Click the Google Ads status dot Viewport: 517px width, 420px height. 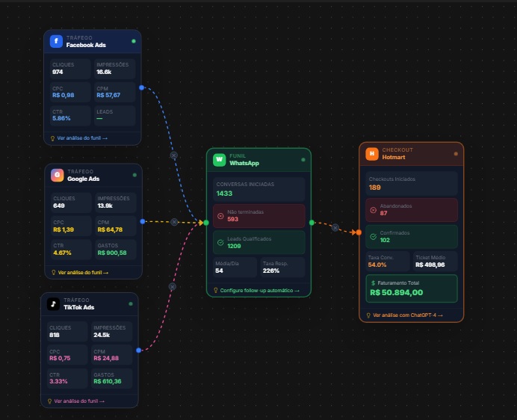[134, 175]
